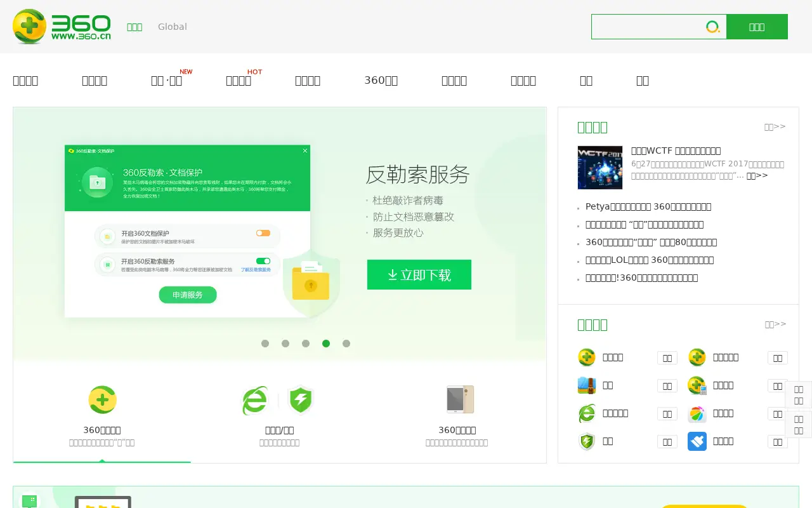Click the 360 security guard yellow plus icon
Screen dimensions: 812x508
click(x=587, y=357)
